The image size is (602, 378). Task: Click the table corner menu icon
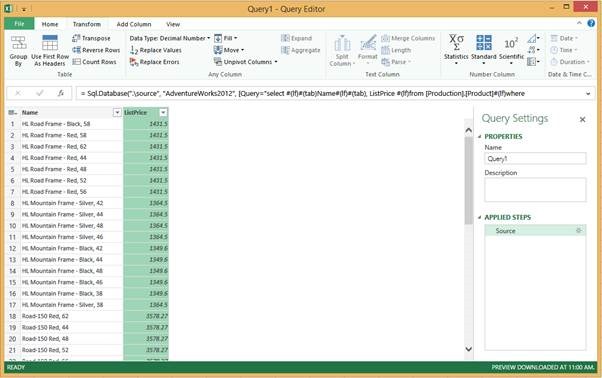13,112
